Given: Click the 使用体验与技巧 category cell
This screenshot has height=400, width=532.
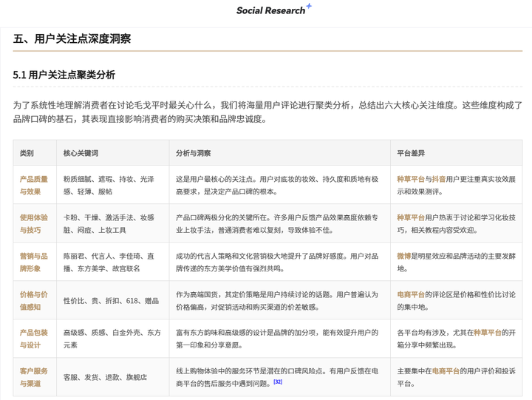Looking at the screenshot, I should (x=34, y=223).
